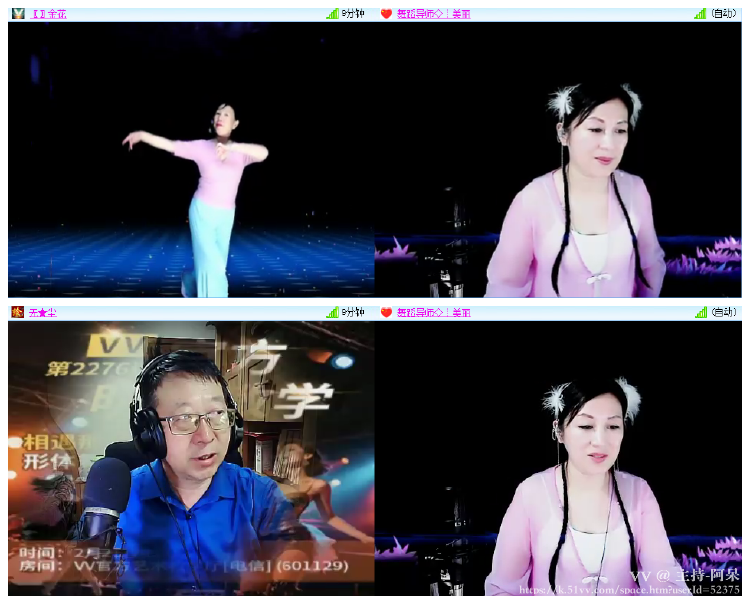Select the woman video with the VV watermark
The width and height of the screenshot is (750, 604).
coord(558,458)
